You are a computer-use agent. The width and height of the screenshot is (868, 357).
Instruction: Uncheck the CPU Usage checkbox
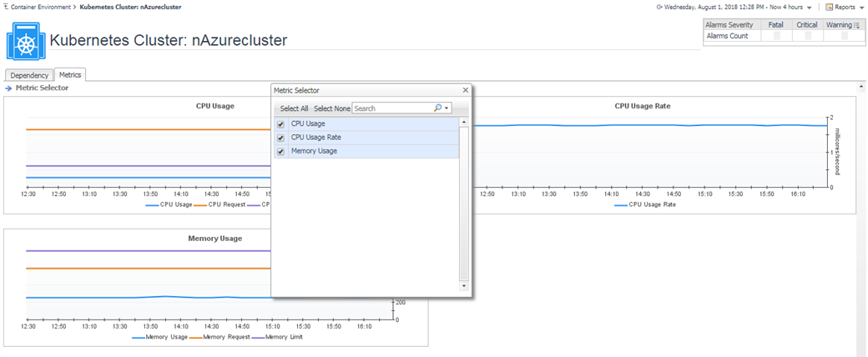point(280,124)
